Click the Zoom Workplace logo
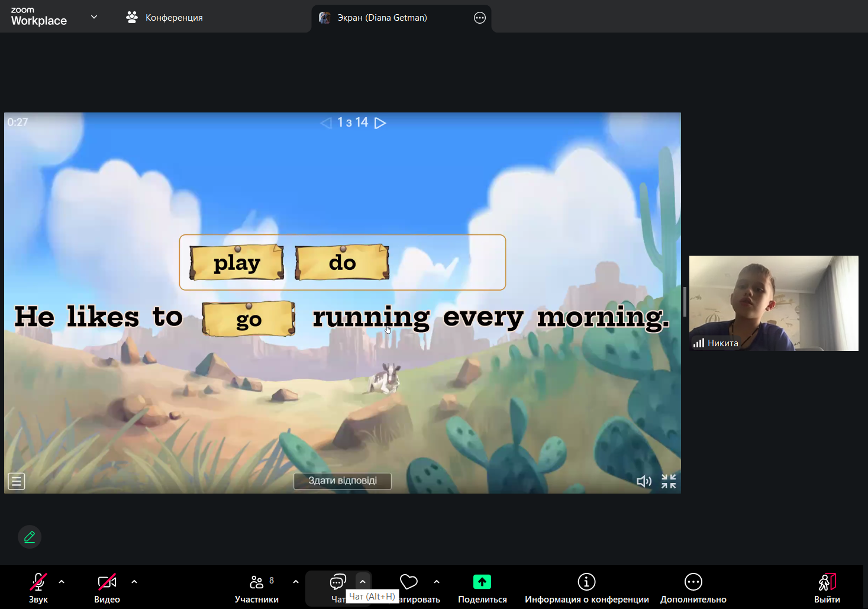 coord(39,17)
